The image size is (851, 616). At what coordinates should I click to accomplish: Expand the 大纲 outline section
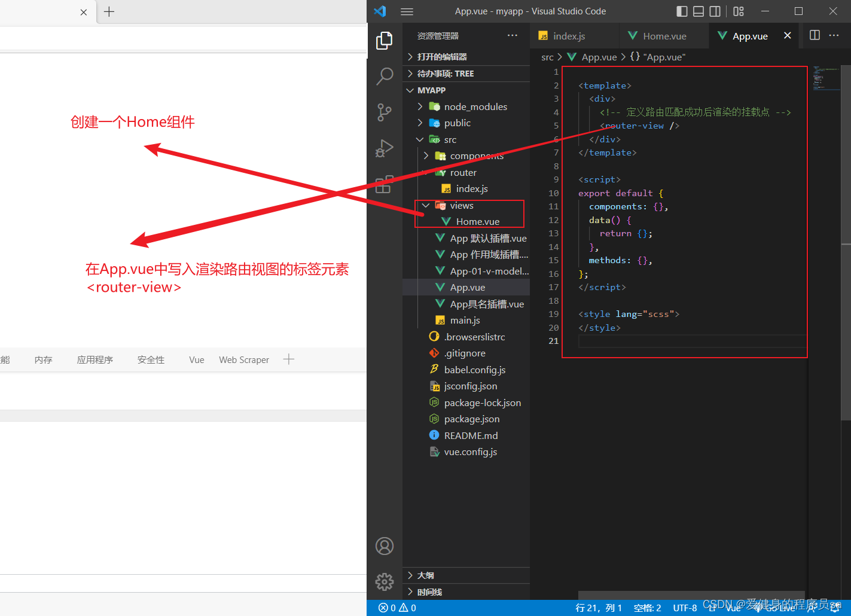[466, 575]
